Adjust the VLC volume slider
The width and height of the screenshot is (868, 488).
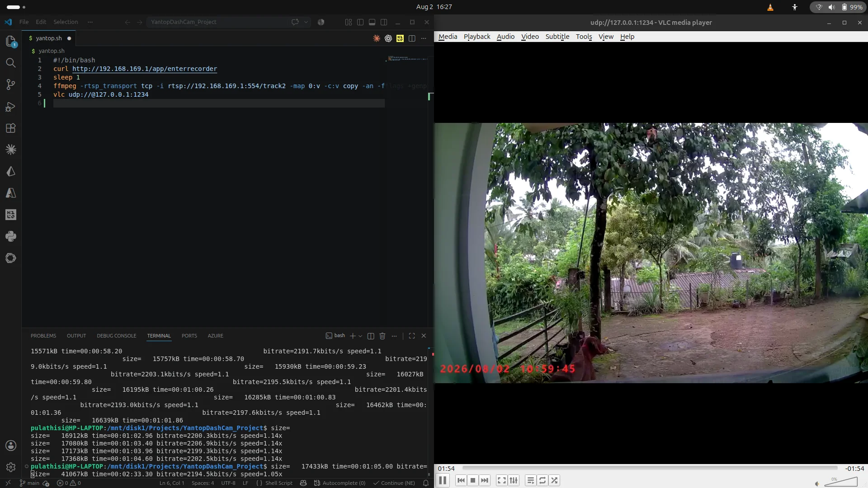(x=841, y=482)
